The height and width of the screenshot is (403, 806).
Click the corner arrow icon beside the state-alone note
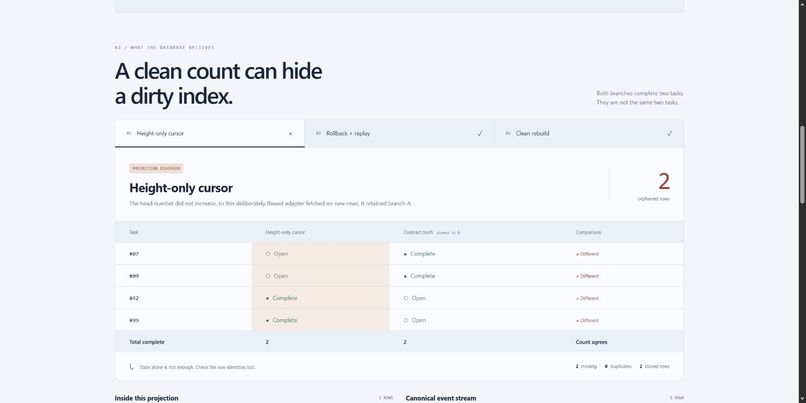tap(131, 367)
